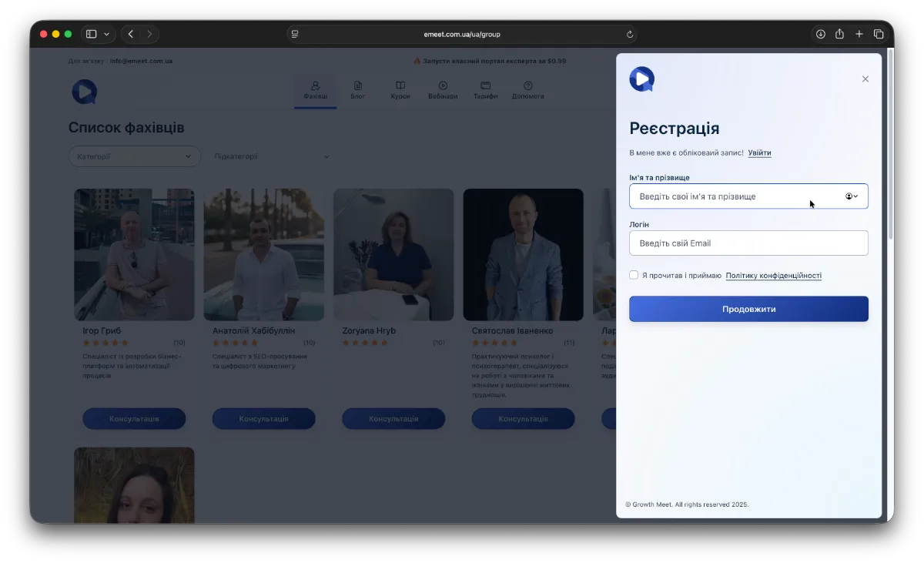
Task: Close the registration panel with X icon
Action: (865, 79)
